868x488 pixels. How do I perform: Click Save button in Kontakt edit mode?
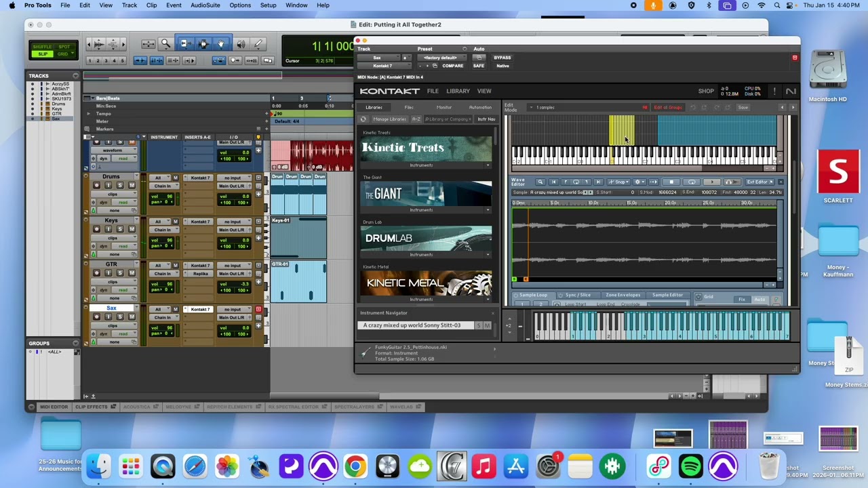coord(743,107)
